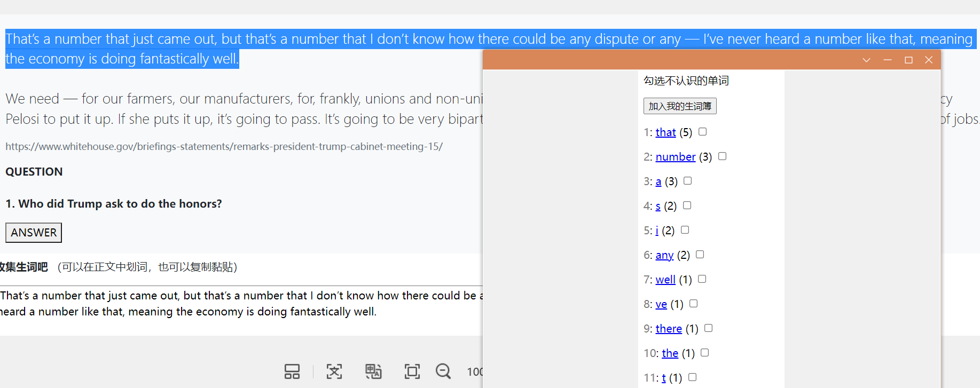The height and width of the screenshot is (388, 980).
Task: Check the box next to word 'that'
Action: (x=703, y=132)
